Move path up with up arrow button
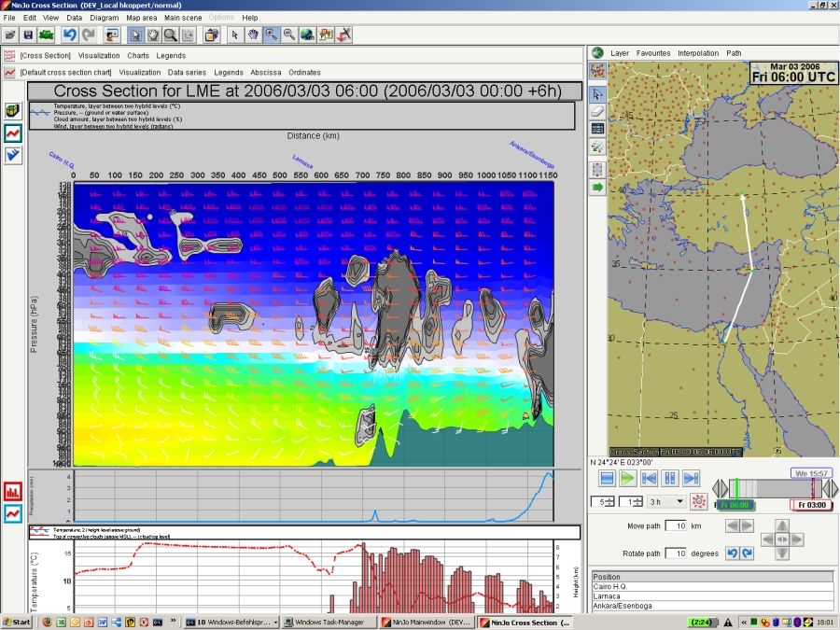The image size is (840, 630). pos(782,525)
